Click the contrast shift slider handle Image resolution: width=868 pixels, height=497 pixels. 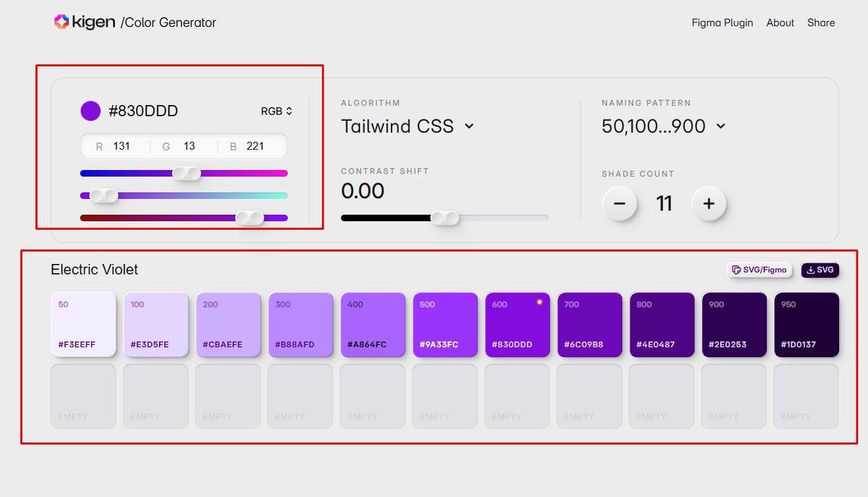pos(445,218)
